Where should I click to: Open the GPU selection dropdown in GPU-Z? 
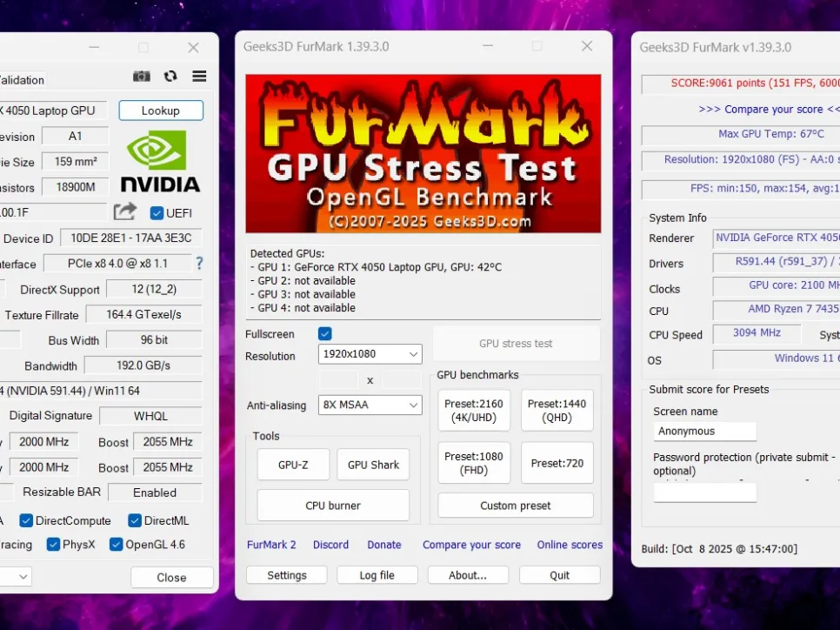pos(16,576)
